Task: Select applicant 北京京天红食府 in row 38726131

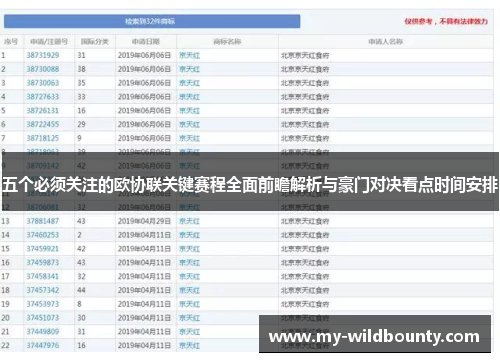Action: point(305,111)
